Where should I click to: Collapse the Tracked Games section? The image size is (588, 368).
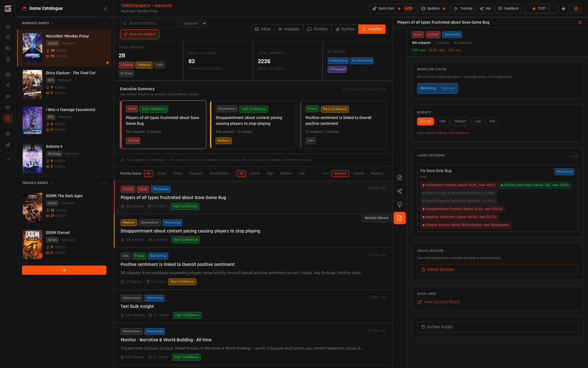[104, 183]
